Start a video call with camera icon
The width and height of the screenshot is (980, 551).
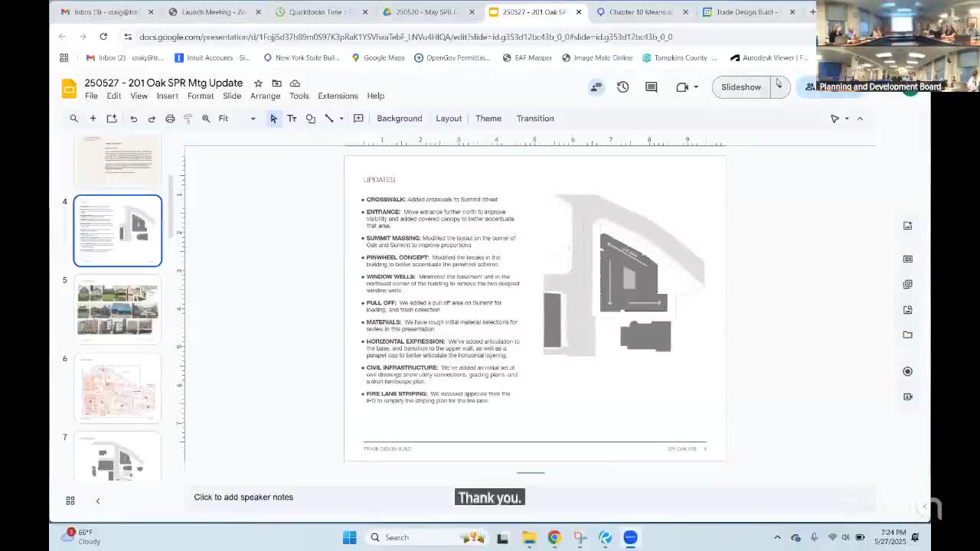click(682, 87)
